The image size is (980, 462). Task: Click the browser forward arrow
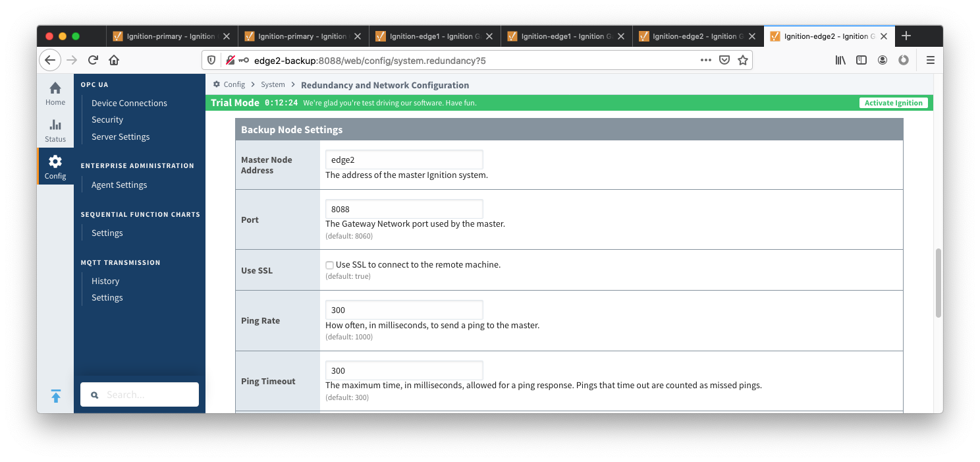tap(72, 60)
